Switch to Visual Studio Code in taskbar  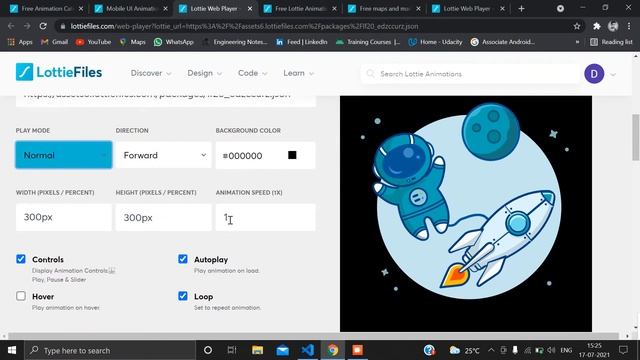[308, 350]
